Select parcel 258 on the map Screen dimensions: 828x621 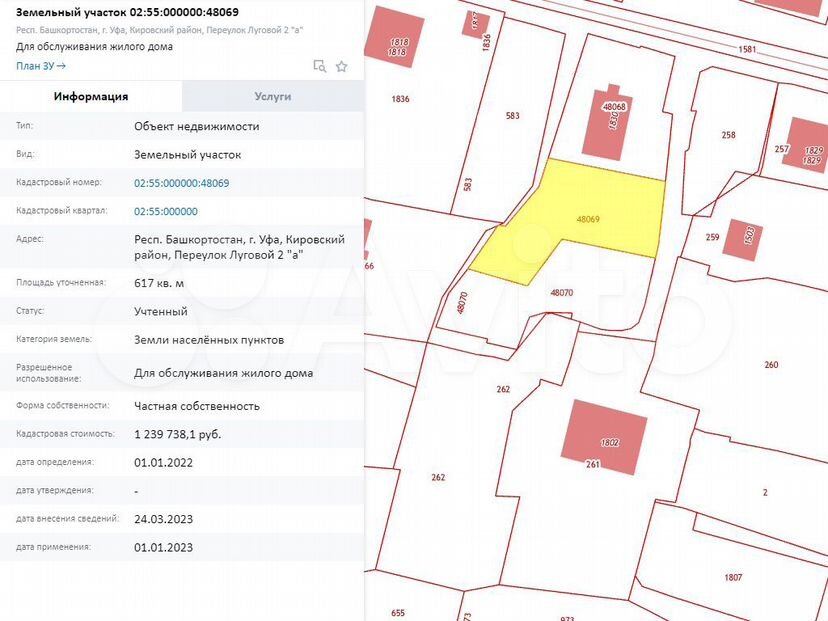pyautogui.click(x=728, y=135)
